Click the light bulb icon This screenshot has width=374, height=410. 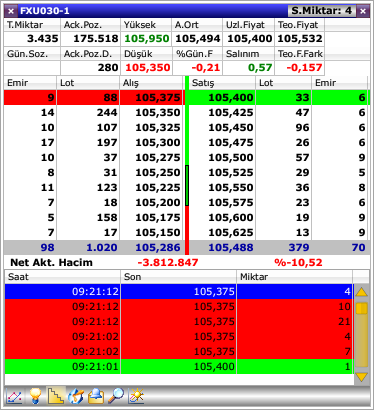point(35,396)
